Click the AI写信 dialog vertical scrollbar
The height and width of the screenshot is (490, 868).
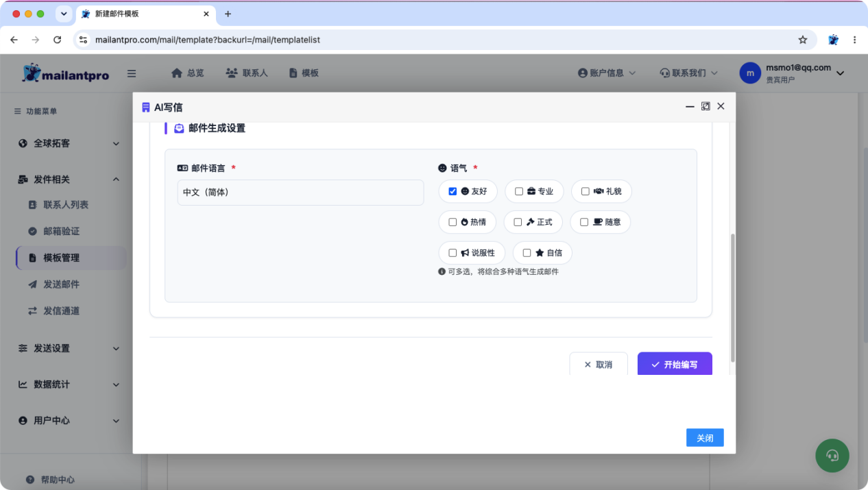732,297
